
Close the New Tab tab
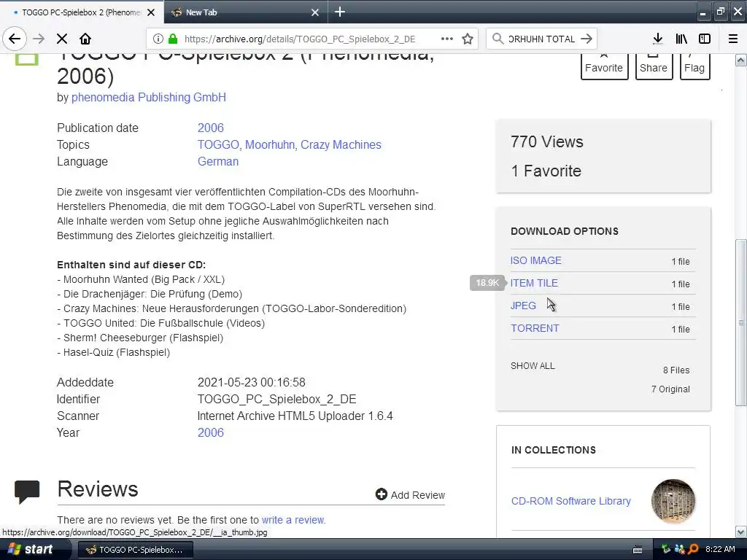(315, 12)
